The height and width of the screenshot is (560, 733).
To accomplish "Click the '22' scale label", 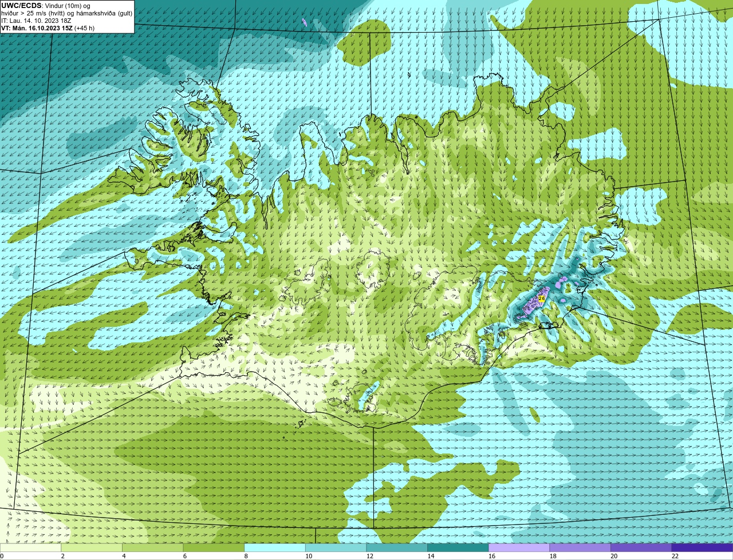I will click(675, 556).
